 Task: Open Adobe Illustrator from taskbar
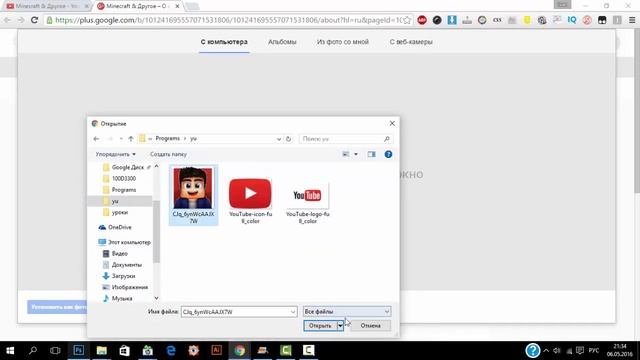pyautogui.click(x=217, y=351)
